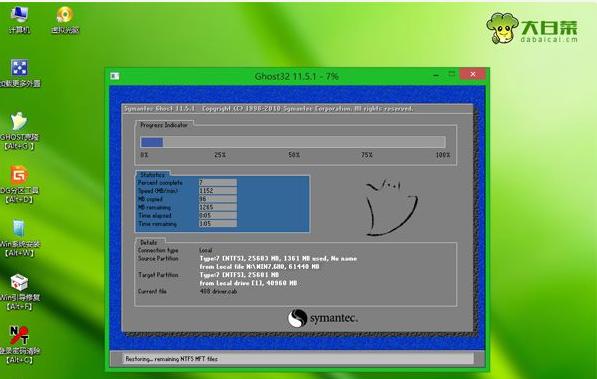Click the Target Partition NTFS details line
Screen dimensions: 597x379
(239, 275)
